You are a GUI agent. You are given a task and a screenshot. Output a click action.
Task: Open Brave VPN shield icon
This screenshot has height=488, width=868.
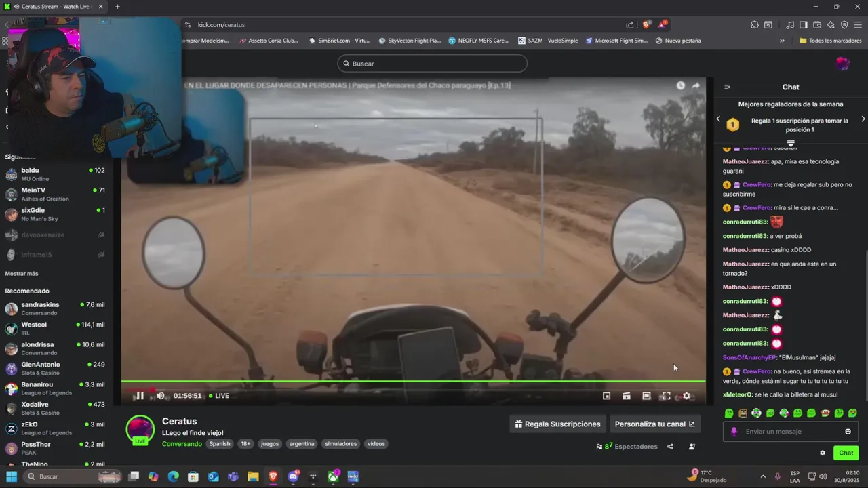click(x=844, y=25)
